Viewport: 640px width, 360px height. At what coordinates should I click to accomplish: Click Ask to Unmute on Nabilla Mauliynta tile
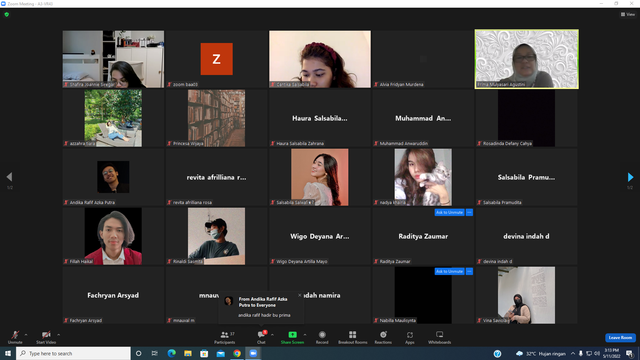point(449,271)
